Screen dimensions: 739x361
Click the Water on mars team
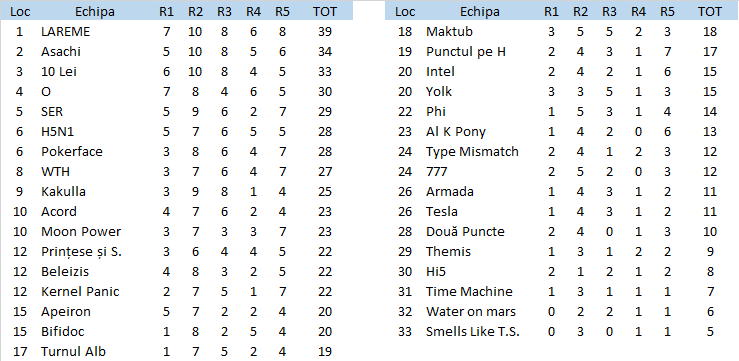point(471,312)
